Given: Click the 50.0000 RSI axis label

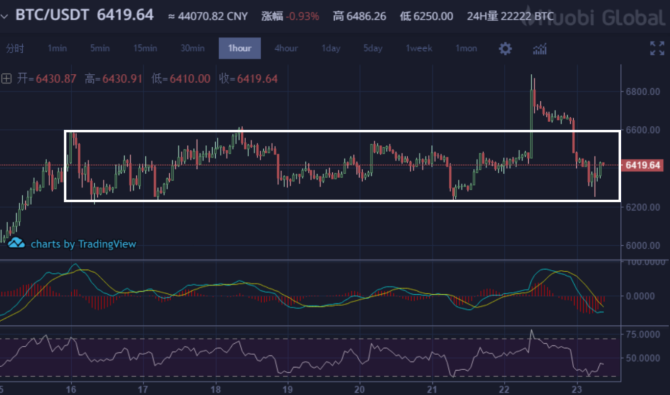Looking at the screenshot, I should (x=642, y=357).
